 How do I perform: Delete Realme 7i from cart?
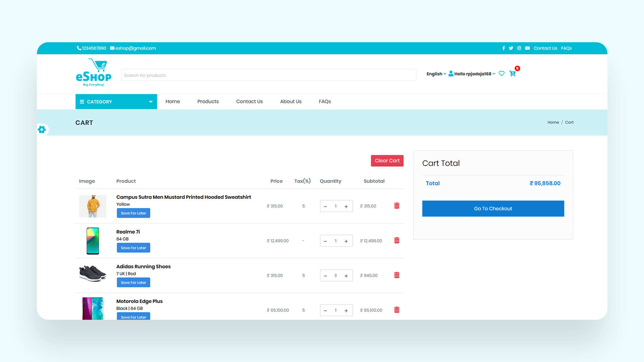397,241
